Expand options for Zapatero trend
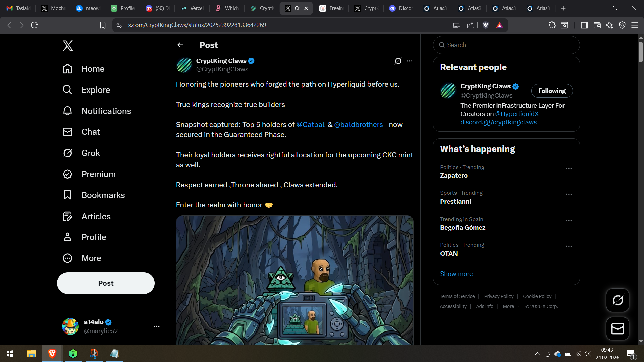This screenshot has width=644, height=362. point(569,169)
